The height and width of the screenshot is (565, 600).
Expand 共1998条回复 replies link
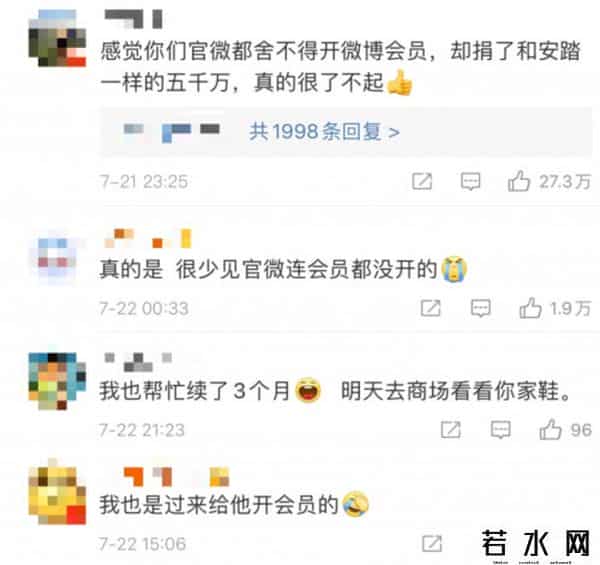(x=324, y=132)
